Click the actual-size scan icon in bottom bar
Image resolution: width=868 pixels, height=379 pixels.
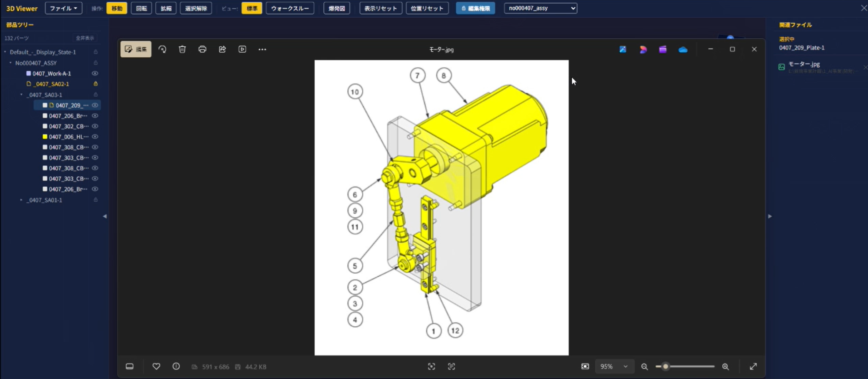(x=451, y=366)
